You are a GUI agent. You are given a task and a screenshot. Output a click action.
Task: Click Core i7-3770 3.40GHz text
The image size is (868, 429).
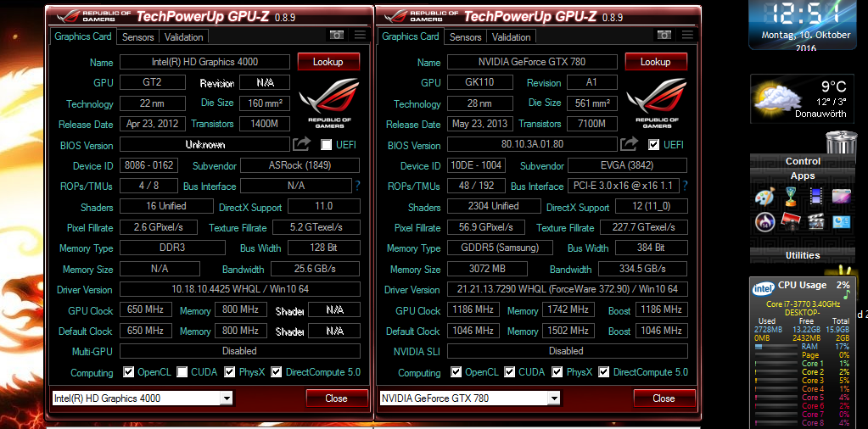(x=803, y=304)
